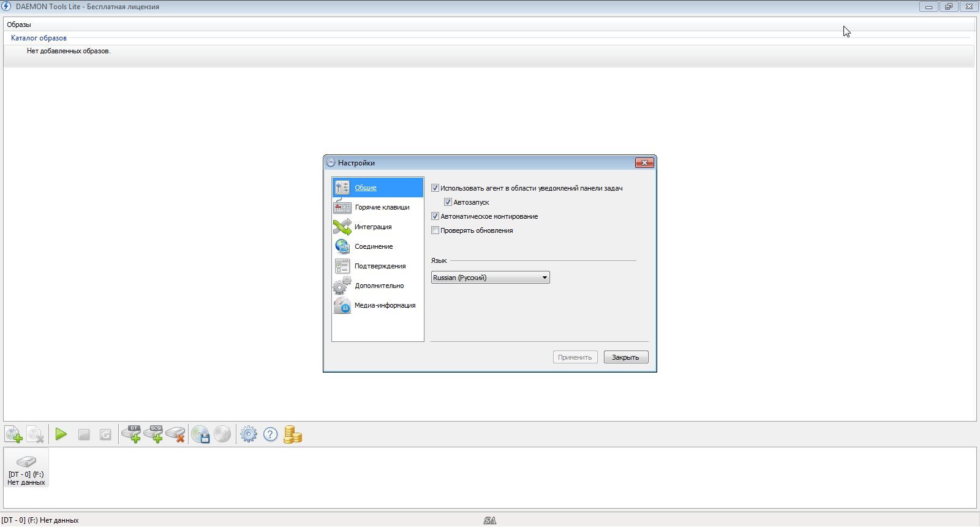Enable the Проверять обновления checkbox
This screenshot has width=980, height=527.
point(435,230)
